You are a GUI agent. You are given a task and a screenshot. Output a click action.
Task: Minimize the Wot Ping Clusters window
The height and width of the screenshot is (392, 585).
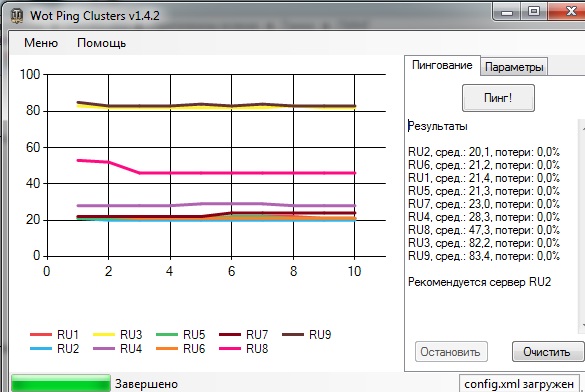[507, 12]
